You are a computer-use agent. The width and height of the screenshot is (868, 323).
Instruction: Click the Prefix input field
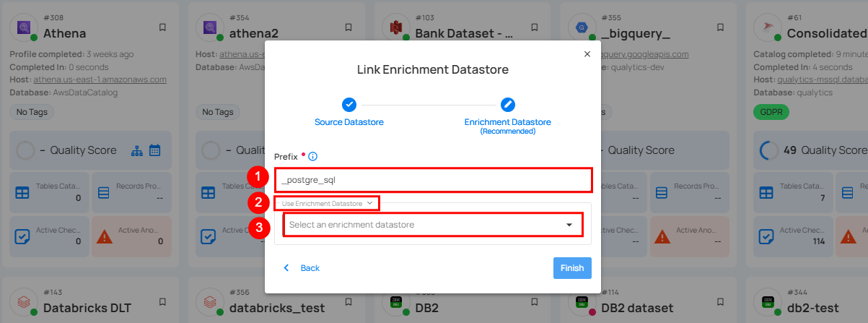click(432, 179)
